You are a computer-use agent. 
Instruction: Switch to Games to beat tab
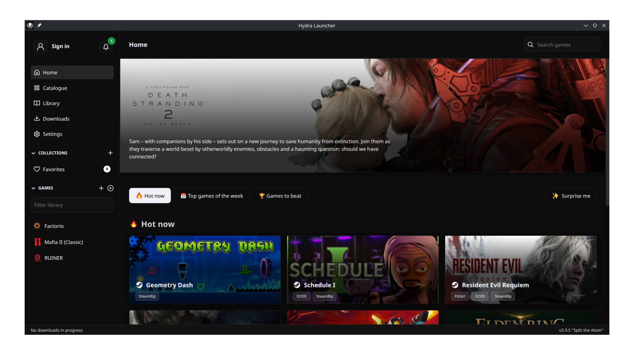[280, 196]
